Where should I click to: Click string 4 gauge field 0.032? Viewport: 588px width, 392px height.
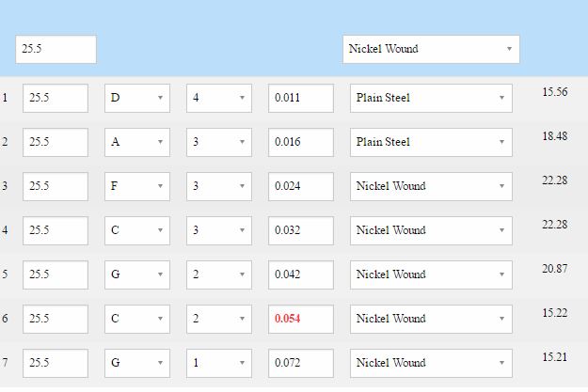(301, 231)
